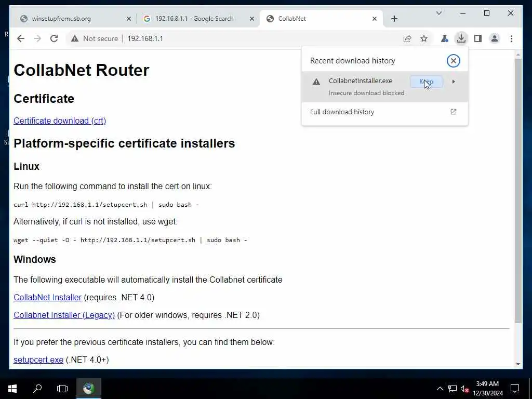Viewport: 532px width, 399px height.
Task: Keep the blocked CollabnetInstaller.exe download
Action: [427, 82]
